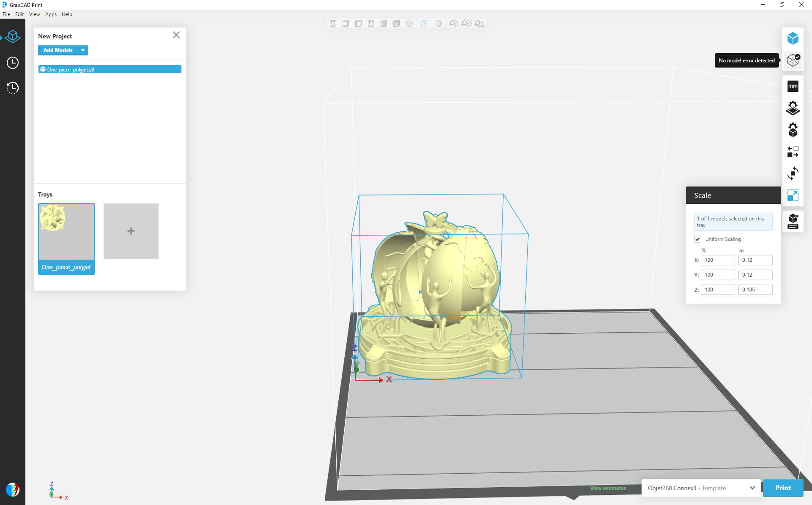This screenshot has height=505, width=812.
Task: Switch to isometric view cube icon
Action: pos(409,23)
